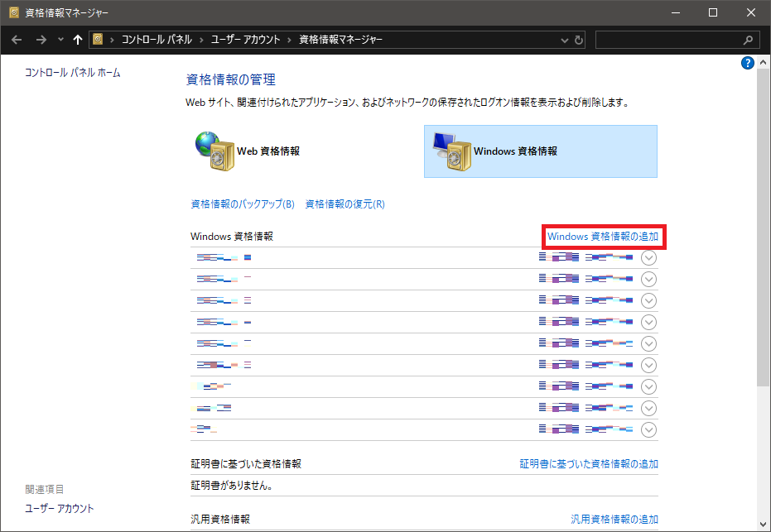The image size is (771, 532).
Task: Click the 汎用資格情報 section title
Action: [220, 520]
